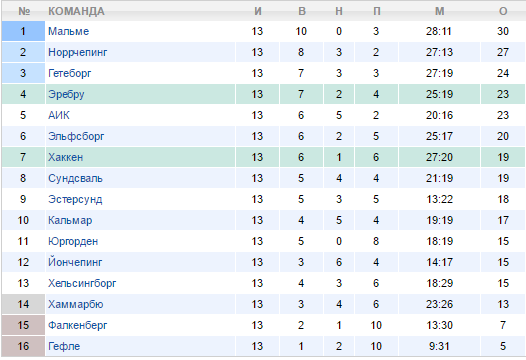Click the Гетеборг team name
The width and height of the screenshot is (526, 360).
pyautogui.click(x=69, y=73)
